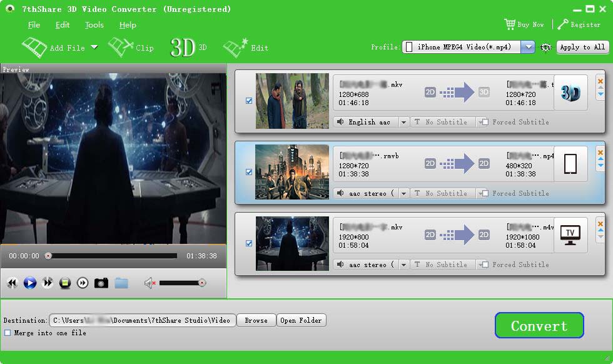
Task: Open the Clip tool
Action: click(132, 47)
